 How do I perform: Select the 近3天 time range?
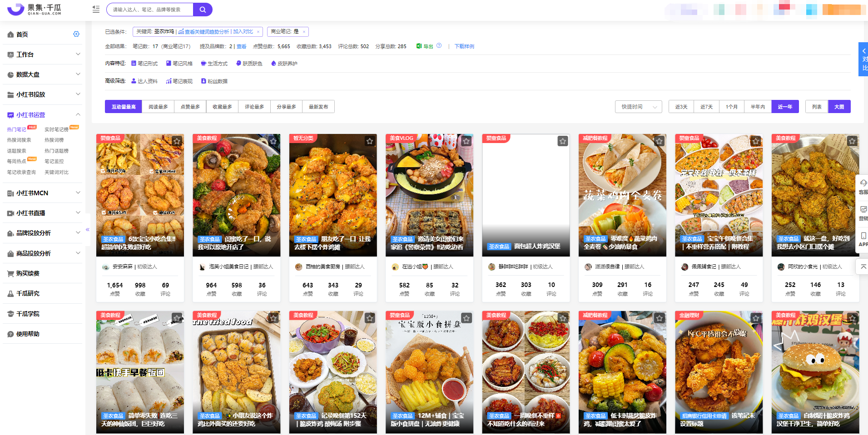pos(681,107)
